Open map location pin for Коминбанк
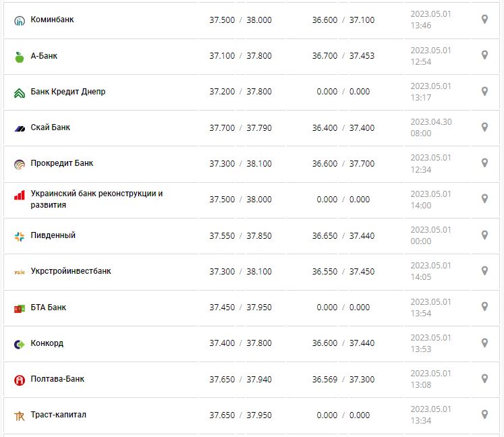Image resolution: width=504 pixels, height=437 pixels. click(x=484, y=20)
